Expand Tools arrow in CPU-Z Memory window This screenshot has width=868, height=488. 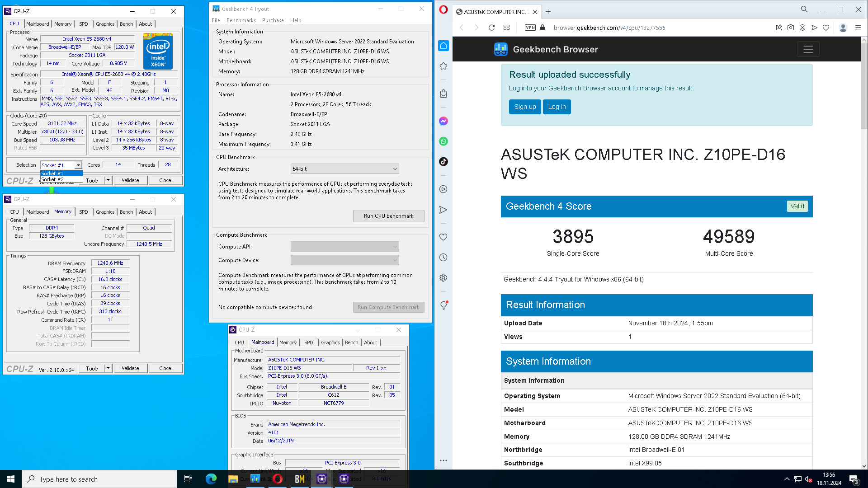(108, 368)
